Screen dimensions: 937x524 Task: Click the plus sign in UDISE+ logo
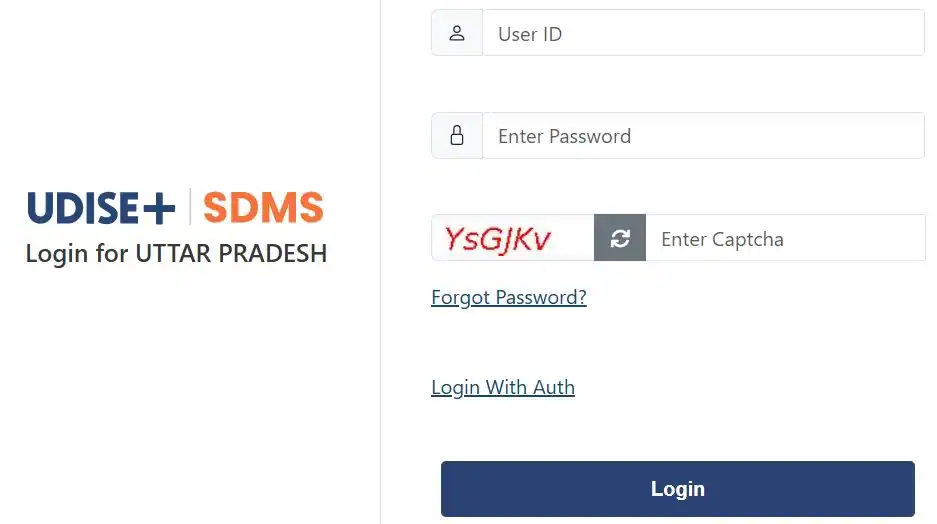click(158, 208)
